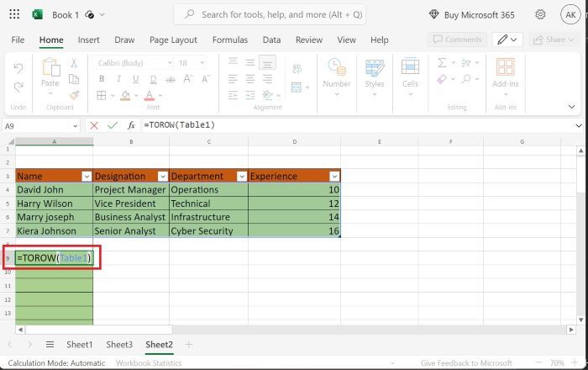Click Increase Font Size icon
The height and width of the screenshot is (370, 588).
click(187, 79)
